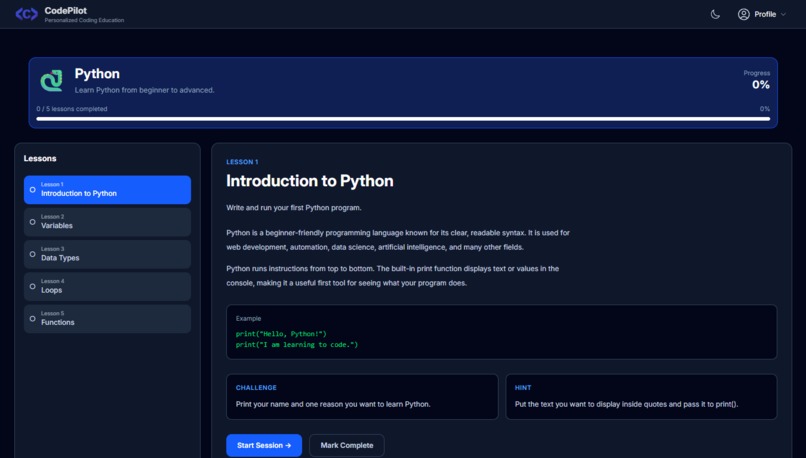Click the 'LESSON 1' label above heading

click(x=242, y=162)
